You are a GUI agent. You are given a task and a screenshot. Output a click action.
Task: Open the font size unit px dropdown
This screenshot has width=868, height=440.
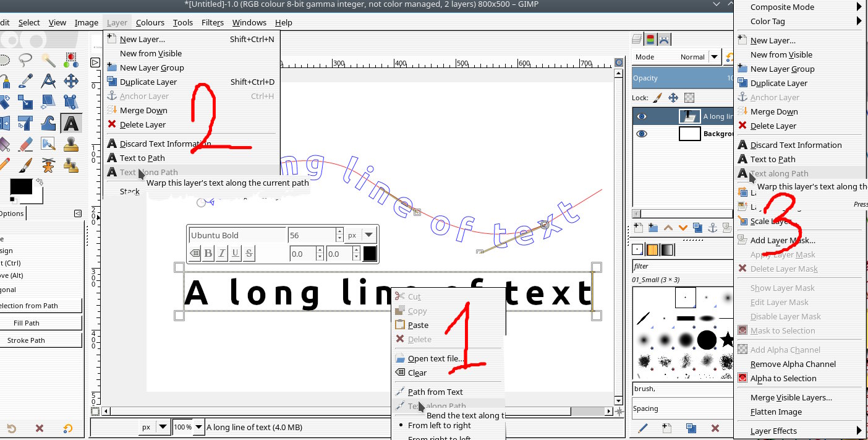(361, 235)
